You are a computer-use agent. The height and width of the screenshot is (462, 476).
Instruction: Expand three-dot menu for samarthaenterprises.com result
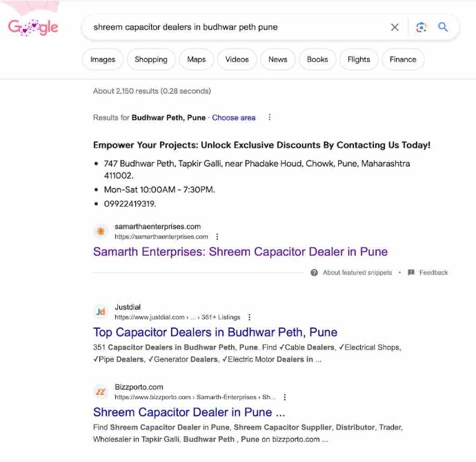(217, 237)
